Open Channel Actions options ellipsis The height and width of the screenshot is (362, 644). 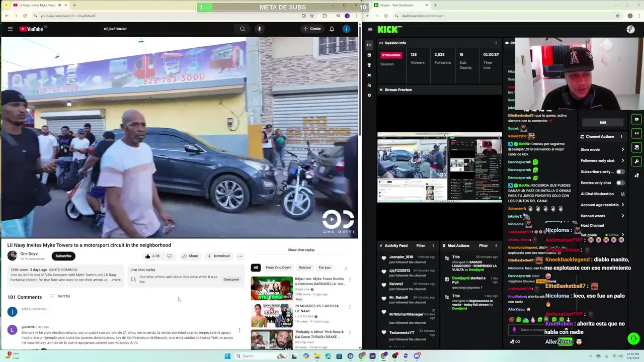coord(621,136)
